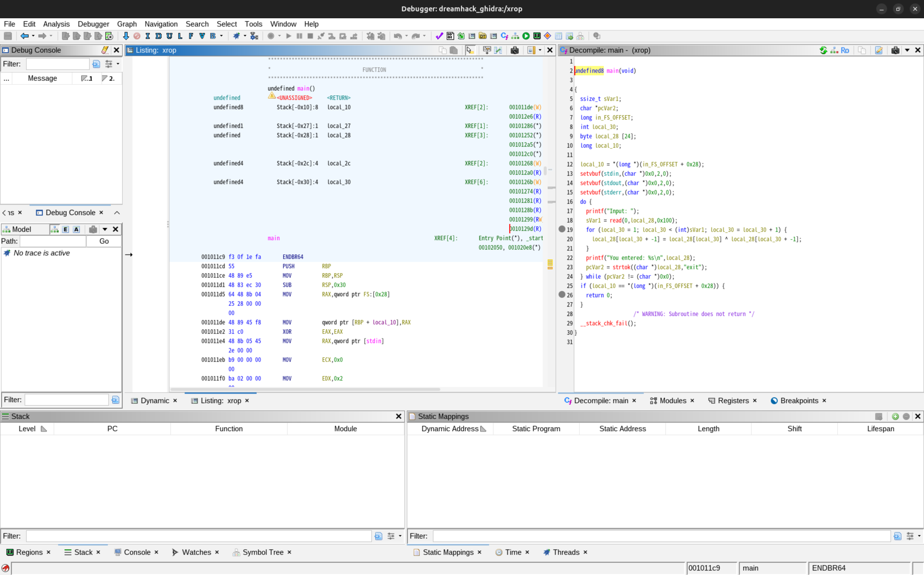Toggle the 'I' instruction navigation icon
924x575 pixels.
(x=148, y=36)
